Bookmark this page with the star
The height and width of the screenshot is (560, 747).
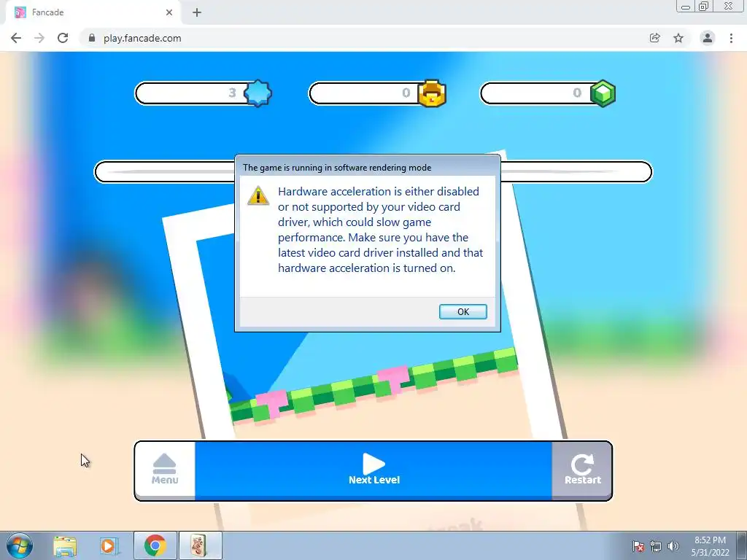(x=678, y=38)
